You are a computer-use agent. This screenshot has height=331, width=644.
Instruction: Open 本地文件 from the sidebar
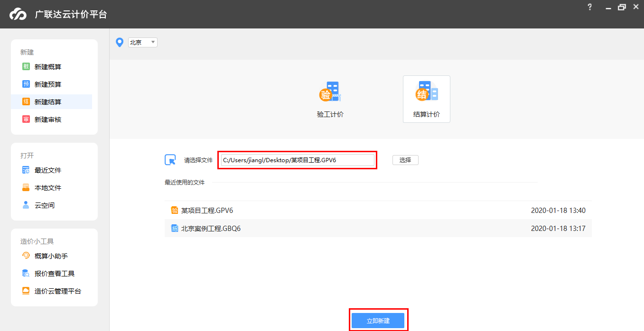tap(48, 188)
